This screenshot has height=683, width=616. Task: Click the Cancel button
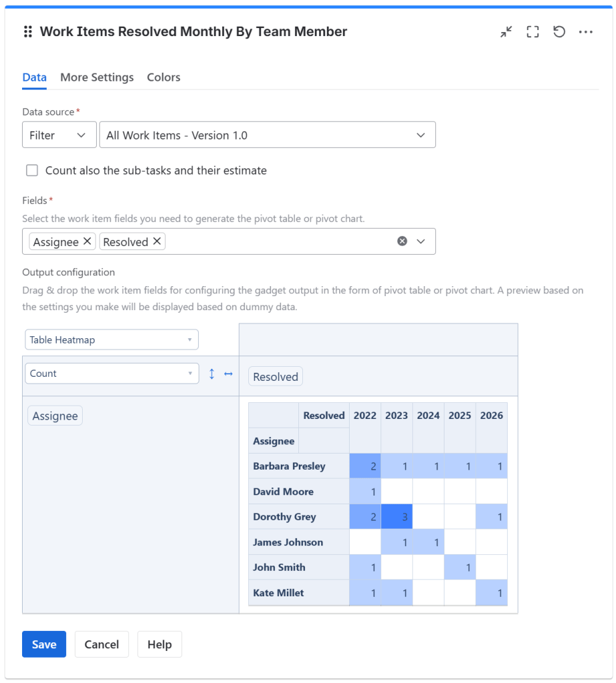pyautogui.click(x=101, y=644)
